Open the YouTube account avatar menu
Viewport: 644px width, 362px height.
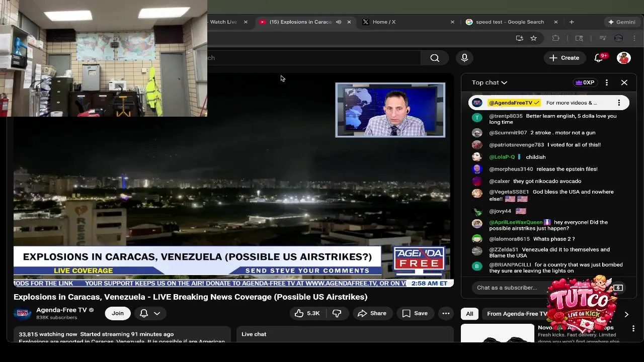click(x=624, y=58)
